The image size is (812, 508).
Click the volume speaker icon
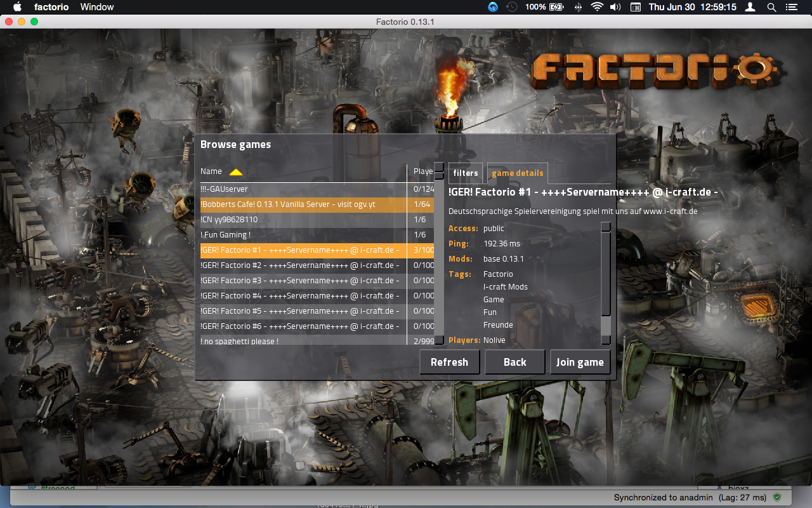615,7
